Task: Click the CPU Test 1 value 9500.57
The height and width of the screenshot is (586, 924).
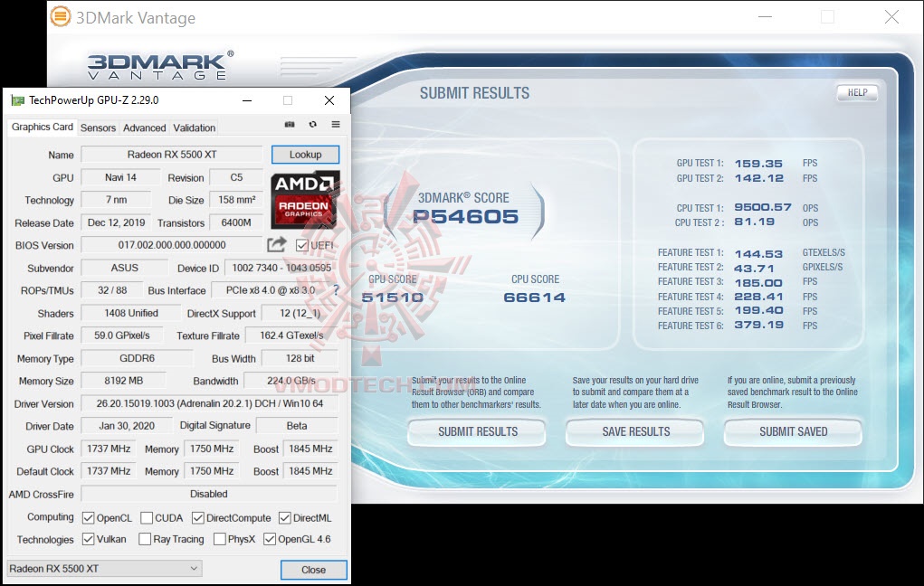Action: click(x=763, y=207)
